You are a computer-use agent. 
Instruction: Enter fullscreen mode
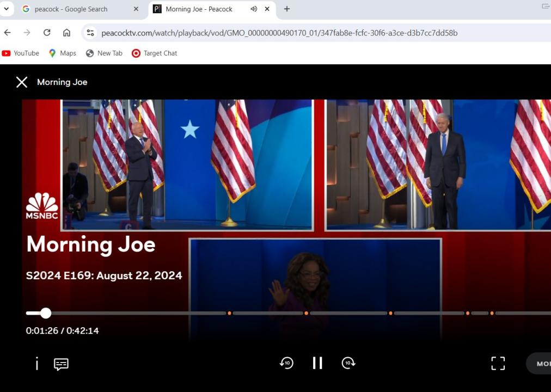498,363
